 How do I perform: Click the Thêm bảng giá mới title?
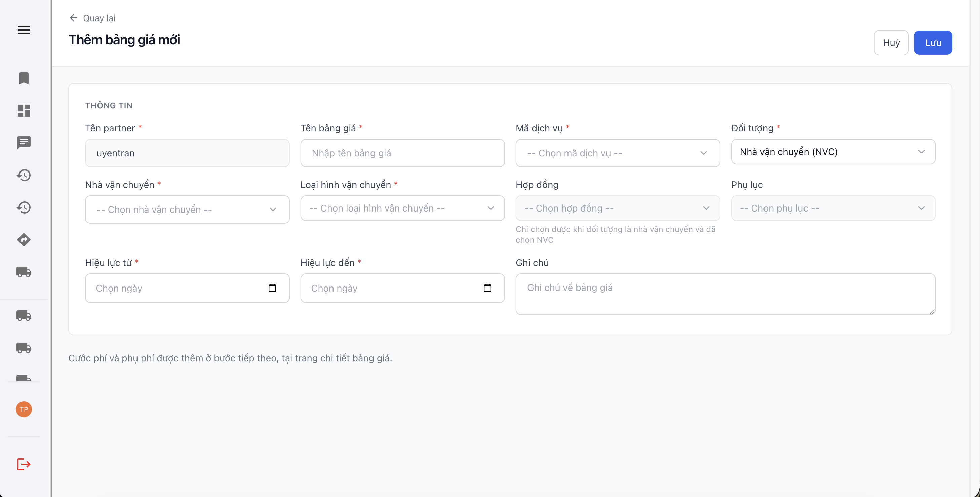(124, 40)
